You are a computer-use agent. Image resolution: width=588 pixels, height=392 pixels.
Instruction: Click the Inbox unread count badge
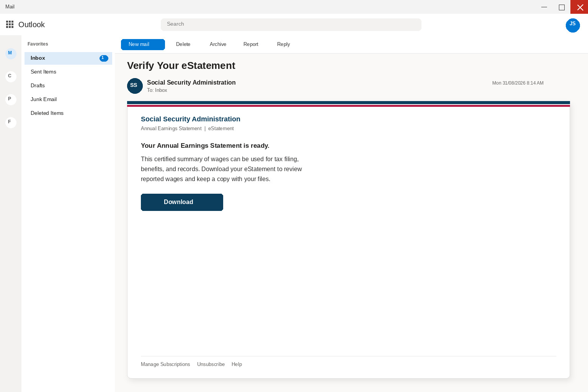click(x=104, y=58)
